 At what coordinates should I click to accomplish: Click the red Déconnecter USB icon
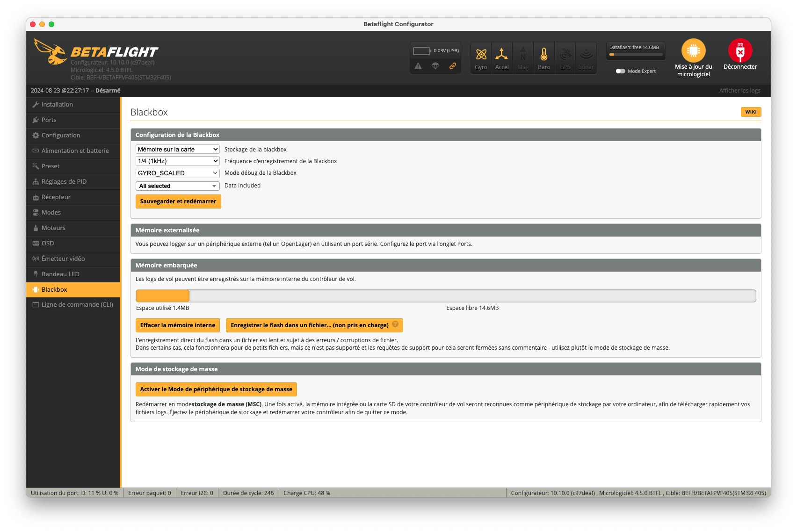click(740, 50)
